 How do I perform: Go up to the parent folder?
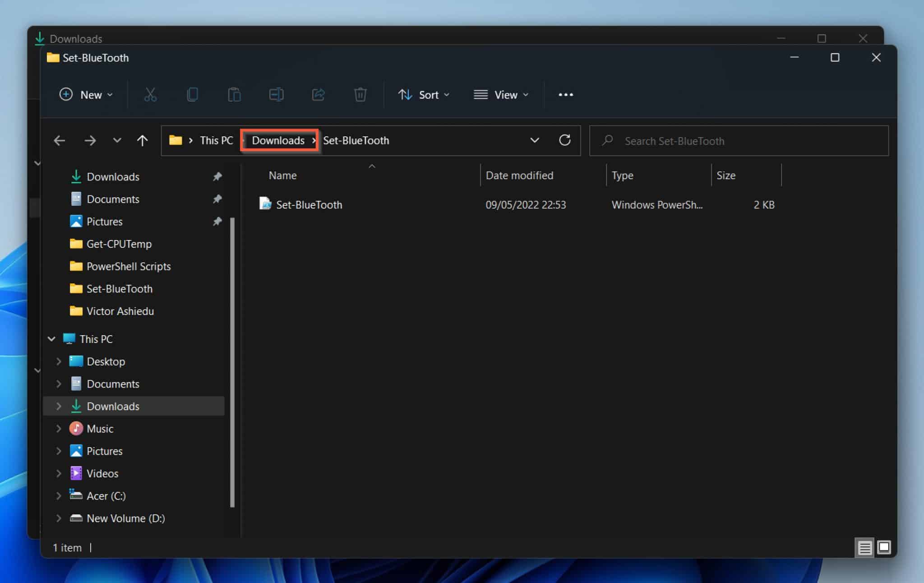(x=142, y=140)
